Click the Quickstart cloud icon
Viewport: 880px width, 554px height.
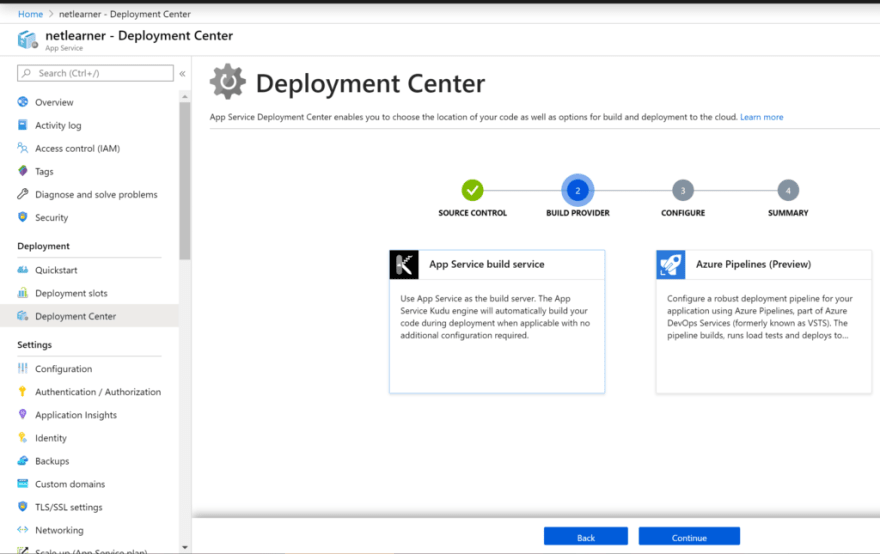click(22, 269)
